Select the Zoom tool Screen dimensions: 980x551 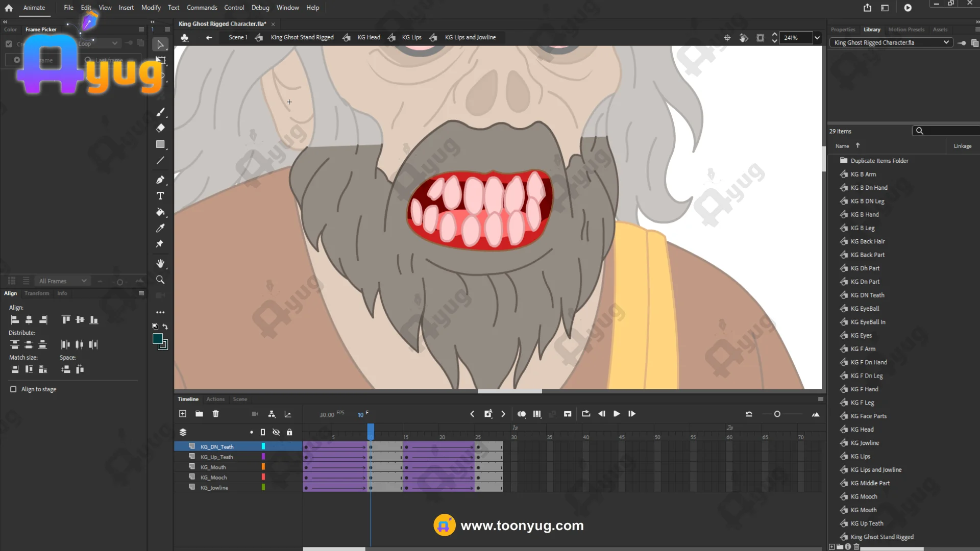(x=160, y=280)
